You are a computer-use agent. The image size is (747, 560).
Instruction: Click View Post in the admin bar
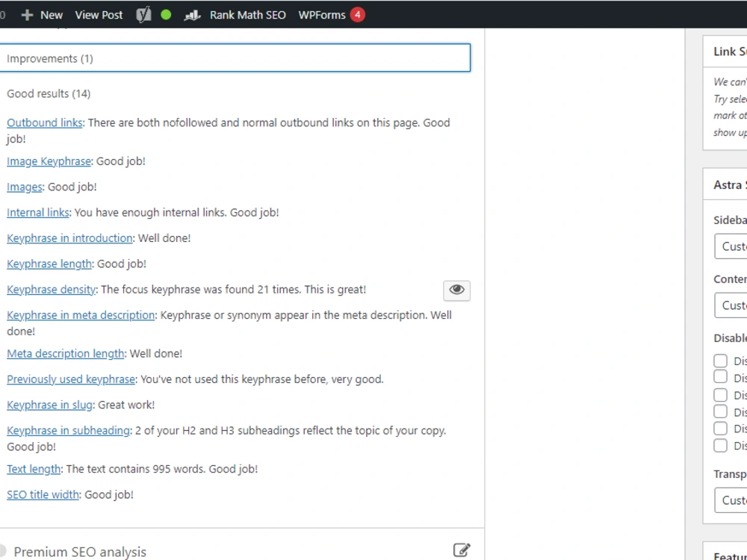(99, 15)
